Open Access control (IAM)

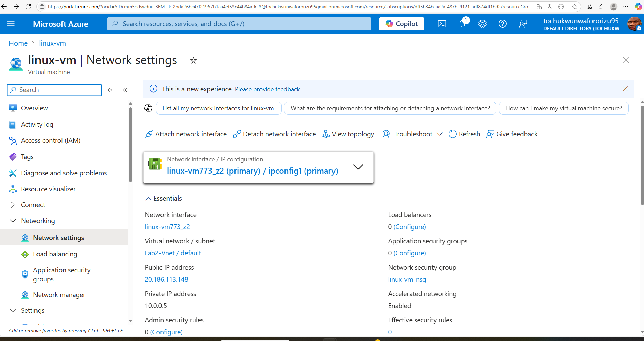click(x=51, y=140)
